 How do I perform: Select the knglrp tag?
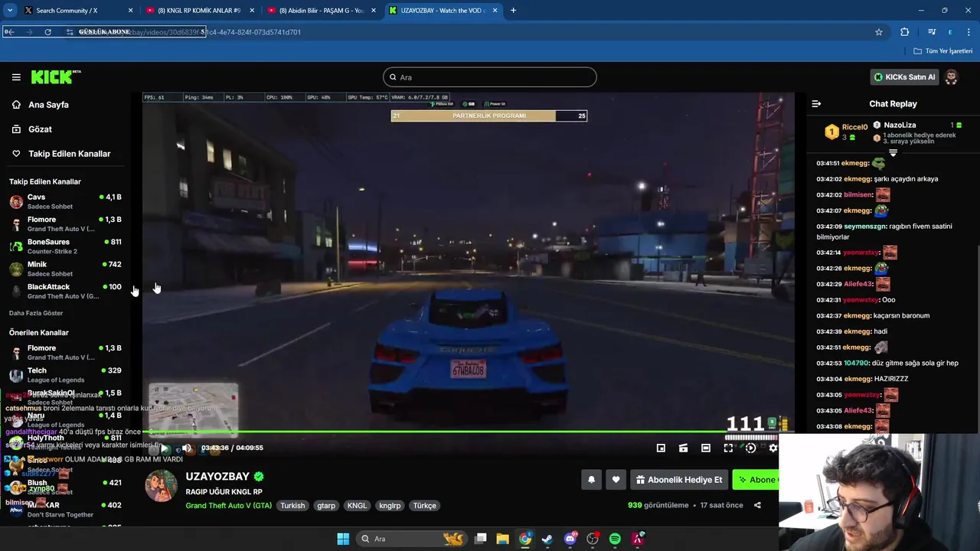pos(390,506)
